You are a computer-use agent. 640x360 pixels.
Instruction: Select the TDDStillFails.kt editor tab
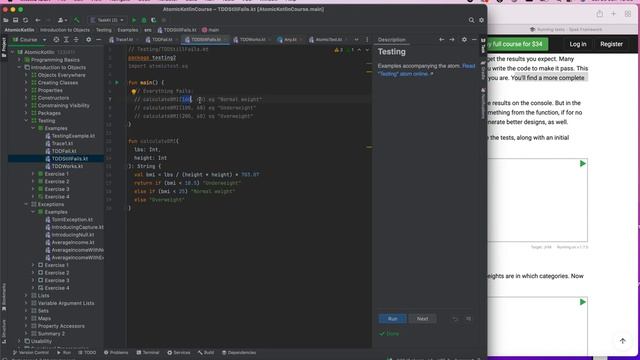[x=206, y=40]
